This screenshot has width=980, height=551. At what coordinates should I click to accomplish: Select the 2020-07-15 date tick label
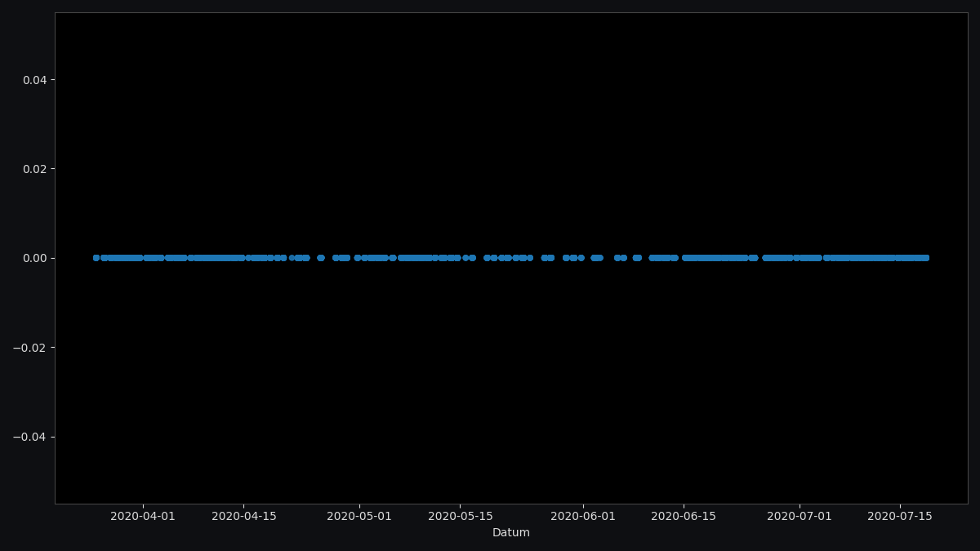(x=900, y=516)
